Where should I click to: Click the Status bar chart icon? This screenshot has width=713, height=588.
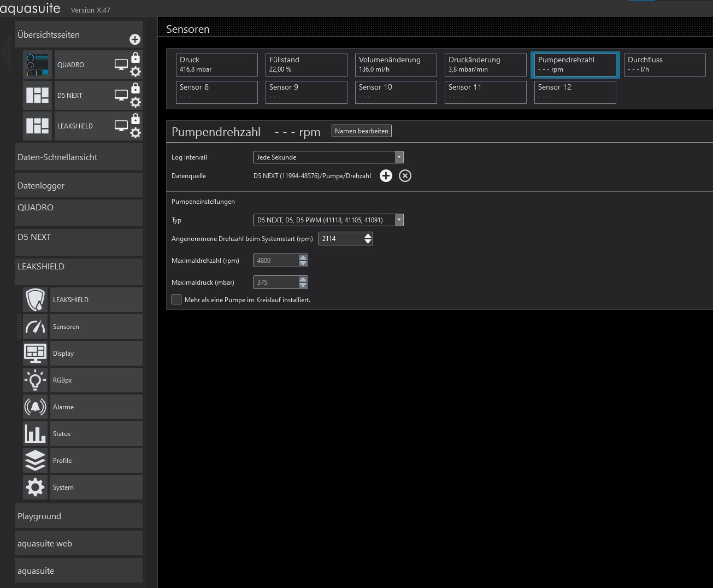[x=35, y=433]
